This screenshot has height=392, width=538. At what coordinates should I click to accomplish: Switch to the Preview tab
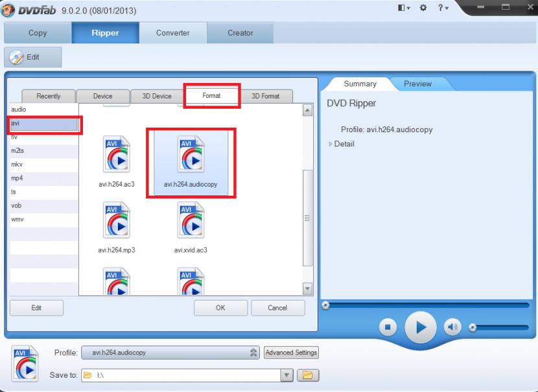417,84
